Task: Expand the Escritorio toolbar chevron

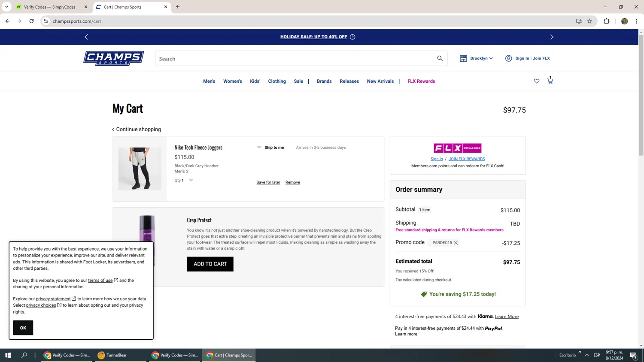Action: pos(580,352)
